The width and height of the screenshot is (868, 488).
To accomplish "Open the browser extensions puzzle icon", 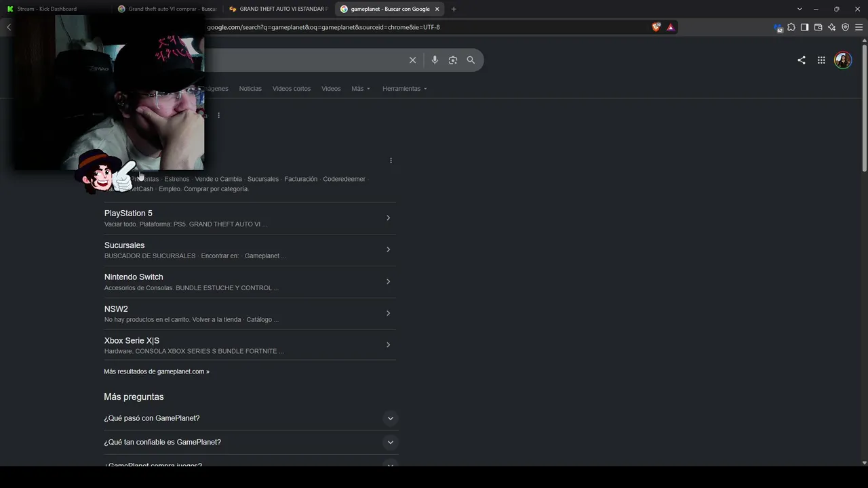I will [x=791, y=27].
